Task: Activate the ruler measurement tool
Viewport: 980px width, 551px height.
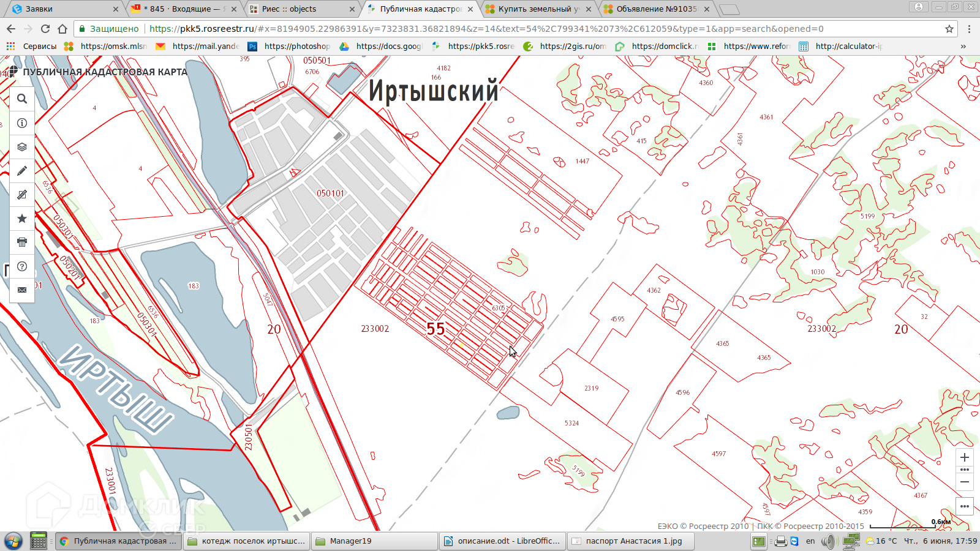Action: click(x=22, y=195)
